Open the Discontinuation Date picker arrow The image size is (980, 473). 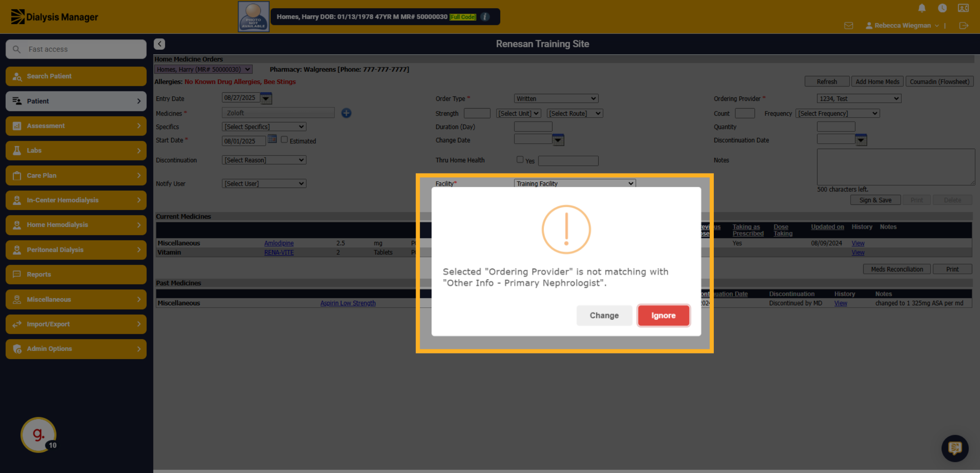[x=861, y=140]
